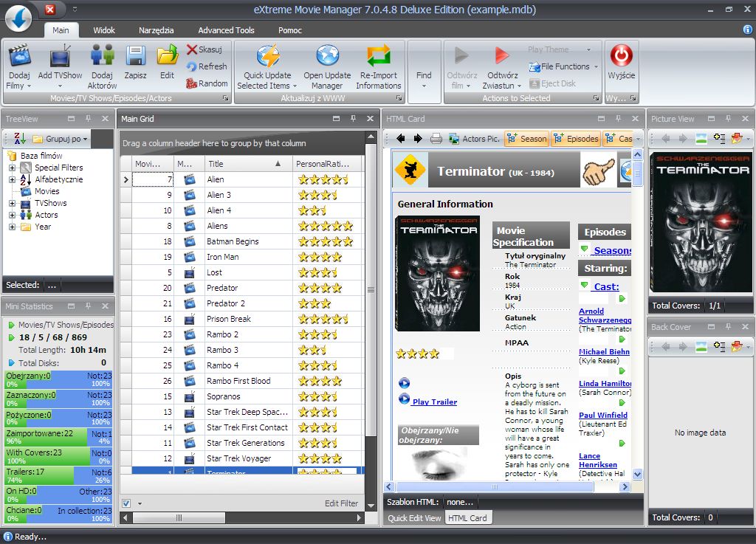Click Re-Import Informations icon
This screenshot has height=544, width=756.
click(x=379, y=55)
